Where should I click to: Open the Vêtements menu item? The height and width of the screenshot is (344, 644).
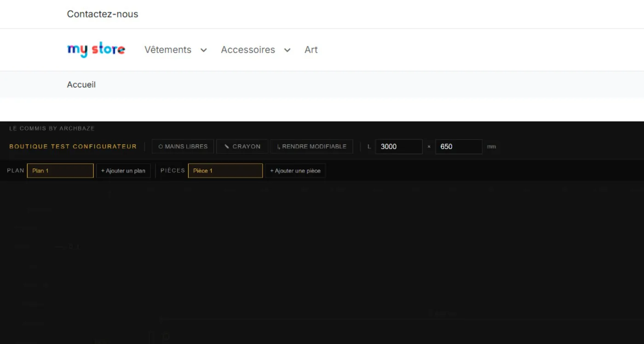click(x=168, y=50)
